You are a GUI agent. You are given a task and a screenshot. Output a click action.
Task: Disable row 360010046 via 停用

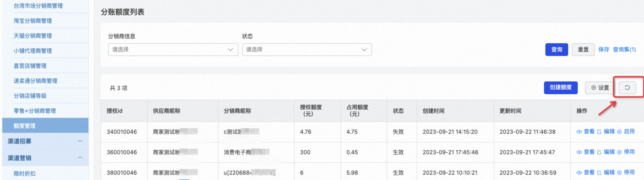click(626, 152)
